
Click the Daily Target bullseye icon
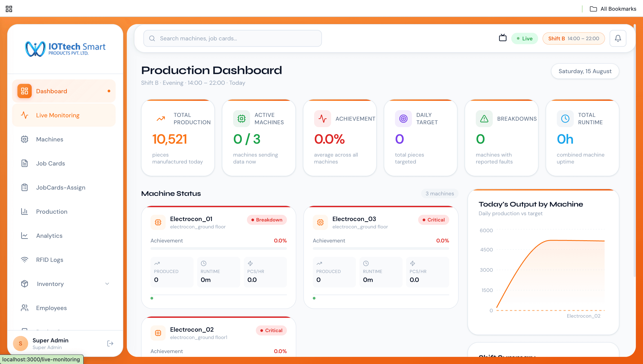403,118
